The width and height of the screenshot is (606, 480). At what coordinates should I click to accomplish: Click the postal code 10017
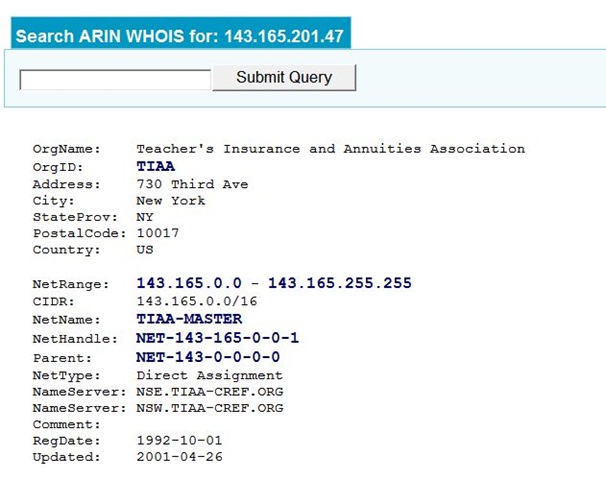[158, 233]
